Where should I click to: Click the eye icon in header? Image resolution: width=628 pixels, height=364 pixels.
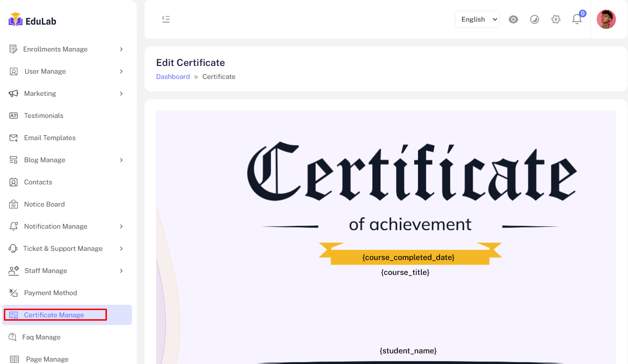(x=513, y=19)
